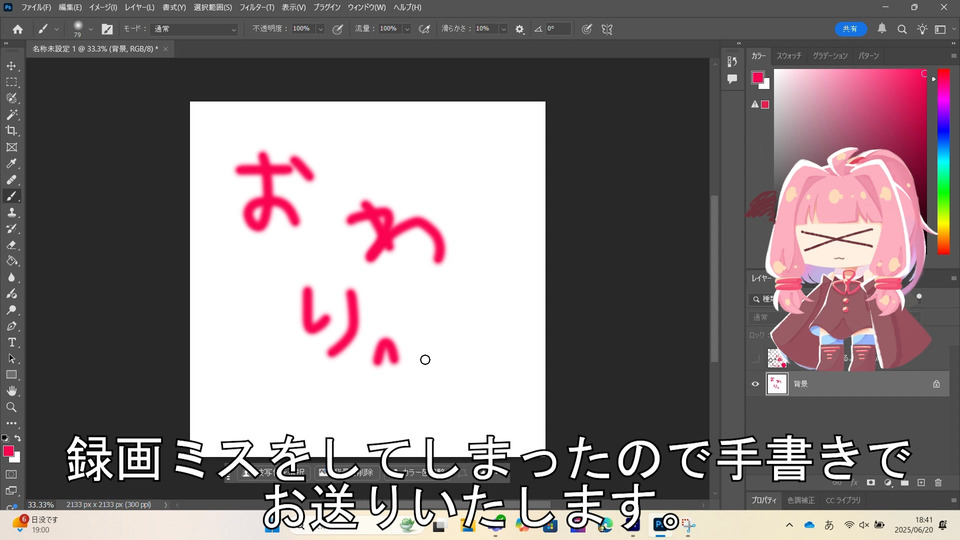Enable airbrush-style build-up
960x540 pixels.
424,29
